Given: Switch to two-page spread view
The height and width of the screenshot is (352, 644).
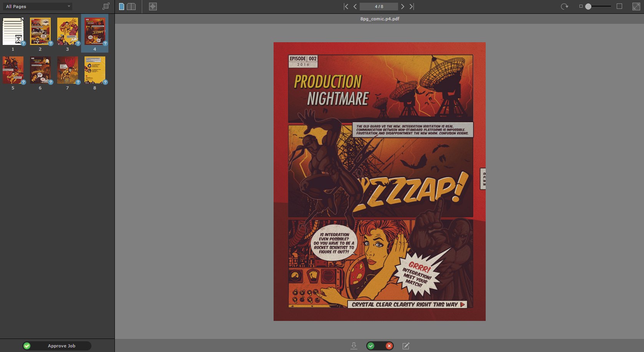Looking at the screenshot, I should pos(131,7).
